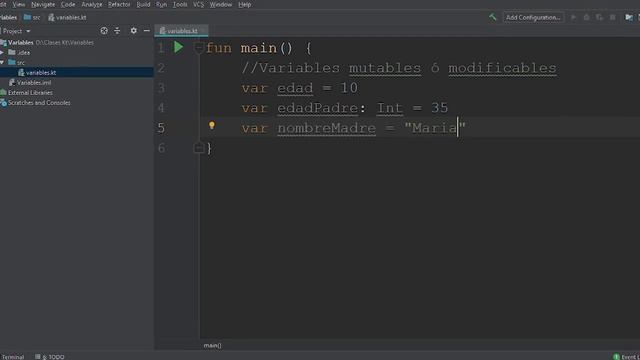Open the Window menu
Image resolution: width=640 pixels, height=360 pixels.
tap(221, 4)
